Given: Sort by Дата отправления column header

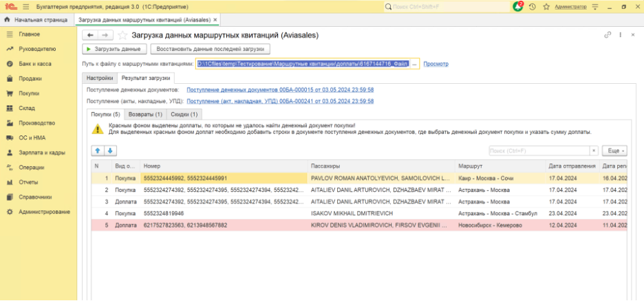Looking at the screenshot, I should coord(572,166).
